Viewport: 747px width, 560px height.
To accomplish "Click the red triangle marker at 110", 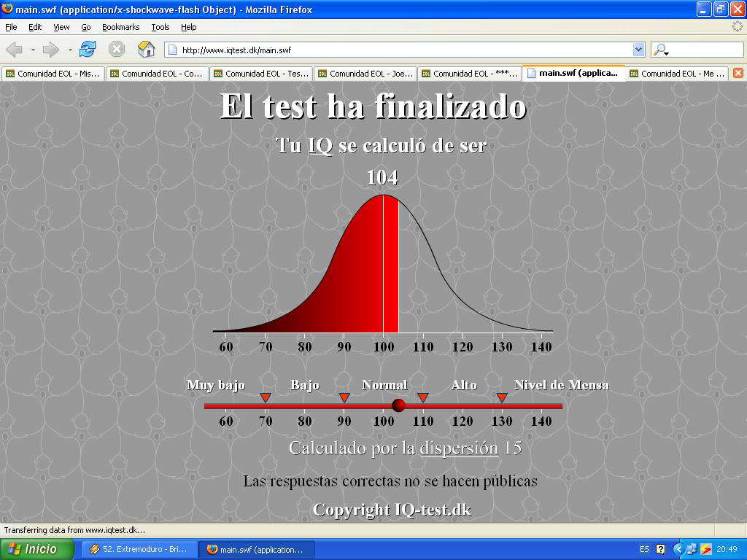I will tap(422, 397).
